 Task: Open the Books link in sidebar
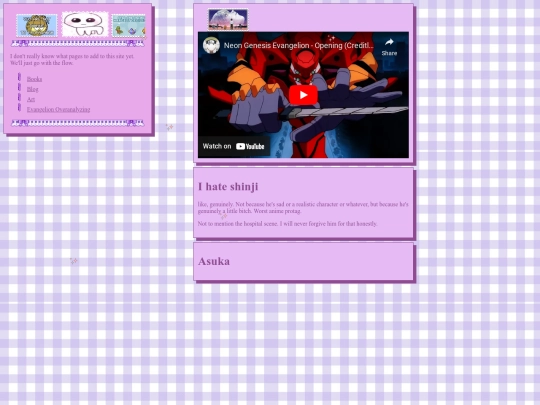point(34,79)
